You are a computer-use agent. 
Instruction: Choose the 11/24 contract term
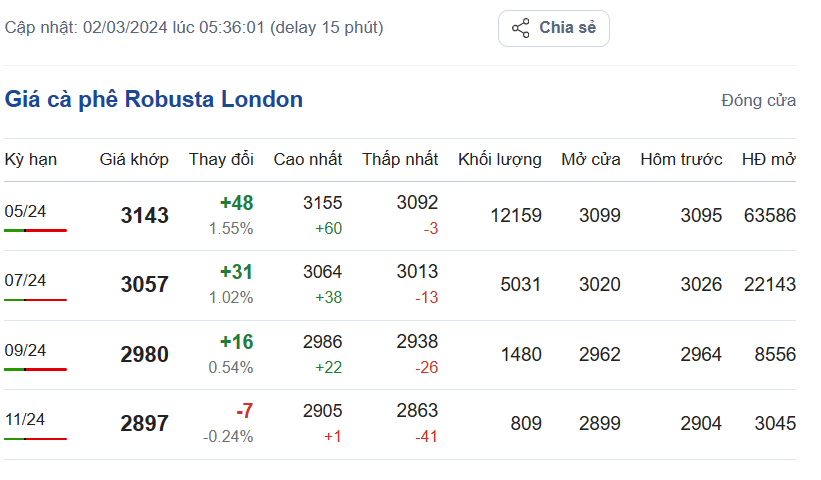[25, 419]
